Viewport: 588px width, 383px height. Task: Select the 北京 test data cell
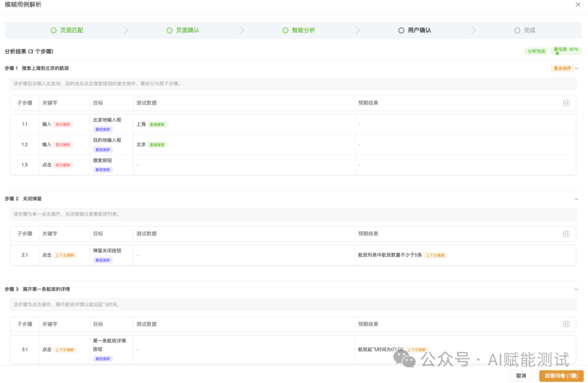click(141, 145)
